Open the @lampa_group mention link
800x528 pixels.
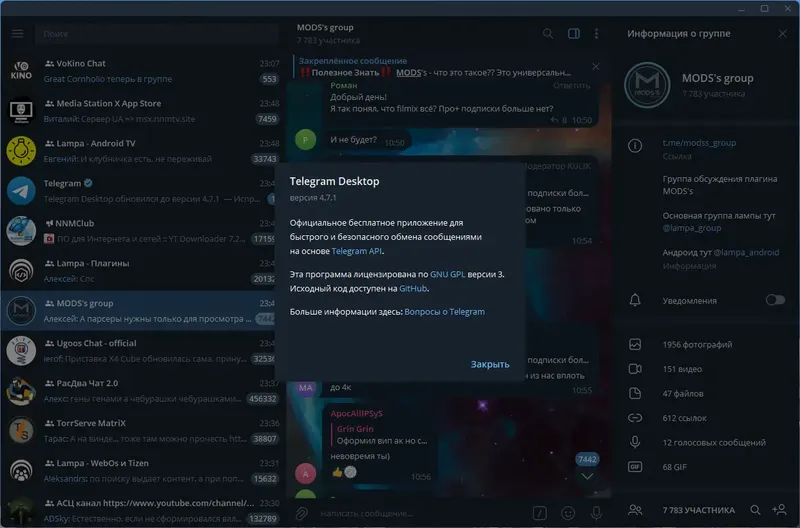pyautogui.click(x=691, y=228)
